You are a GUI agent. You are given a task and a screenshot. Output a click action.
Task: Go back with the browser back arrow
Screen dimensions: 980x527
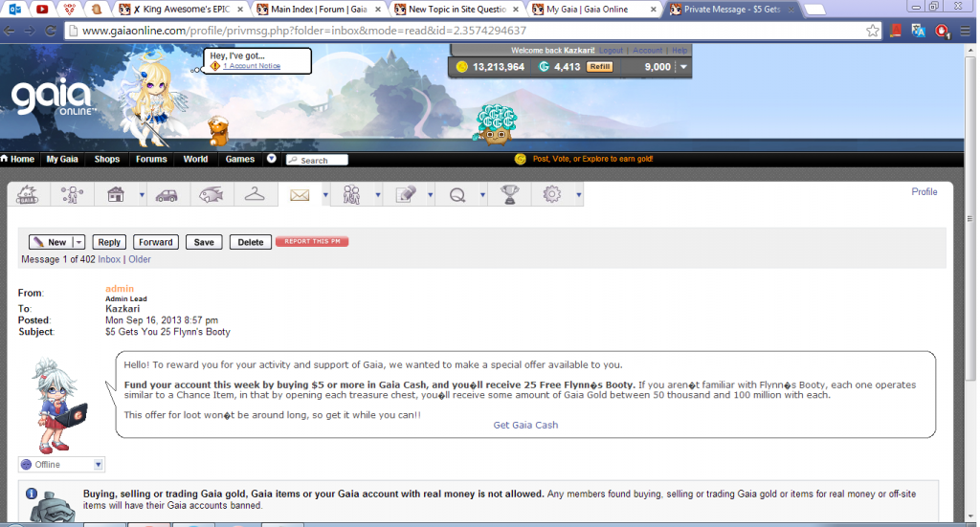10,31
